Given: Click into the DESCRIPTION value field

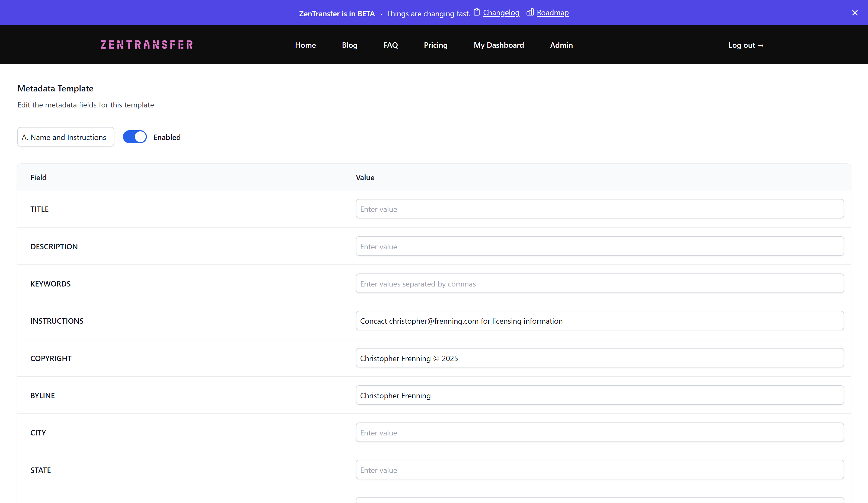Looking at the screenshot, I should (599, 246).
